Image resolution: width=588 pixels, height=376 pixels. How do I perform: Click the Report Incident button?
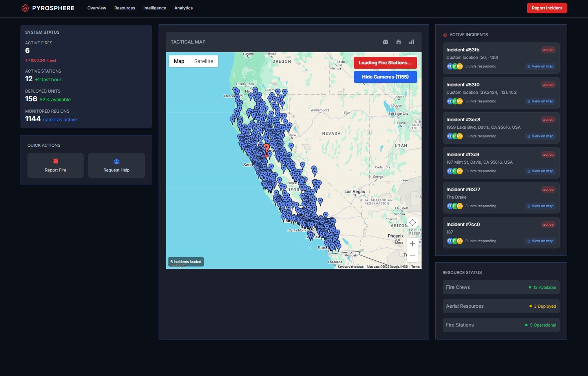pos(547,8)
